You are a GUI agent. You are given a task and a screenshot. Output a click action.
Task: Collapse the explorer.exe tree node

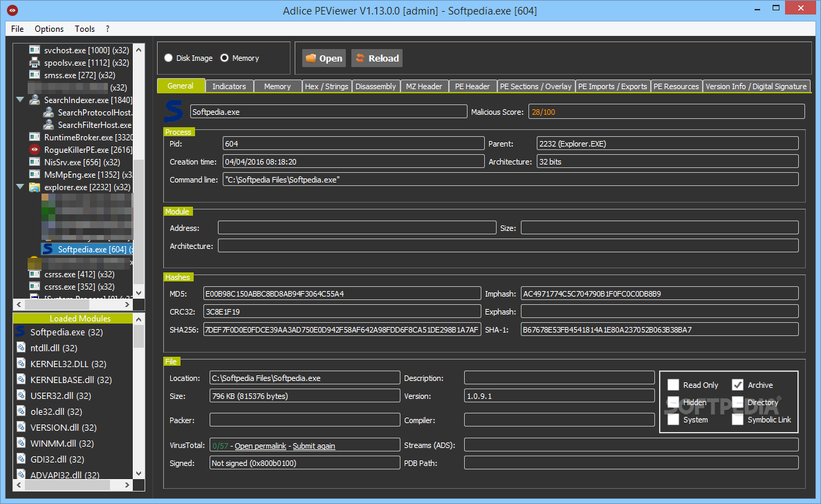(x=20, y=186)
